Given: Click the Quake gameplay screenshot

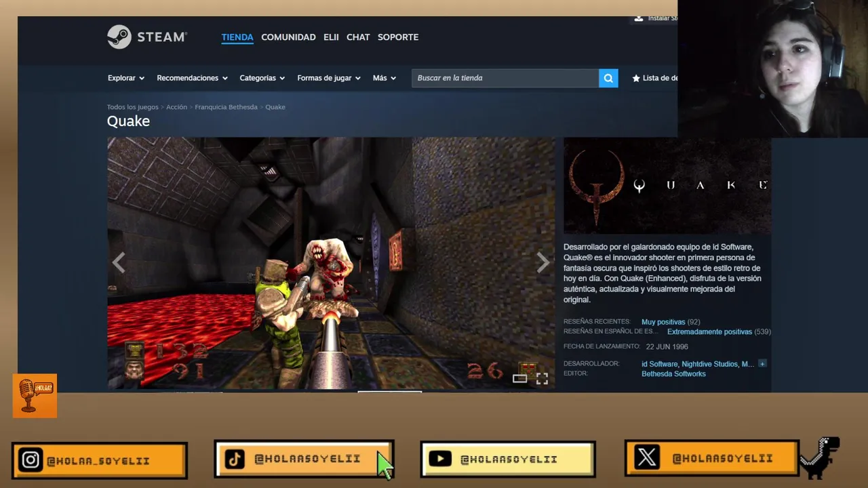Looking at the screenshot, I should pos(331,263).
